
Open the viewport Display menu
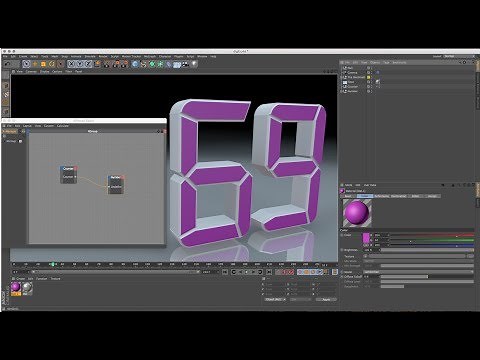[44, 71]
